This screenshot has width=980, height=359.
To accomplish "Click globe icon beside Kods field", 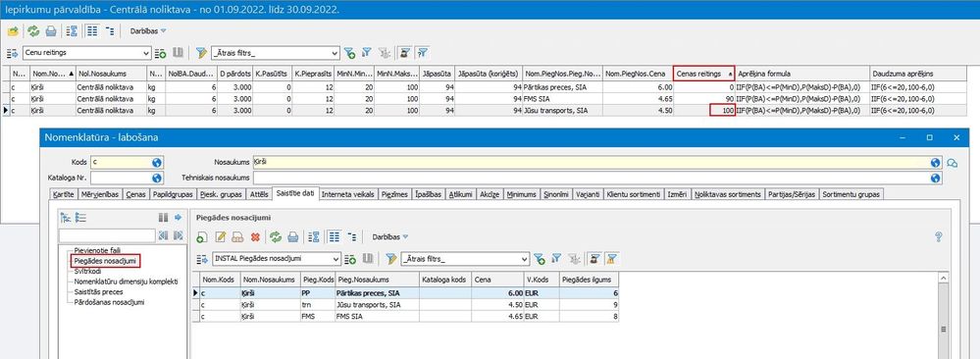I will [157, 163].
